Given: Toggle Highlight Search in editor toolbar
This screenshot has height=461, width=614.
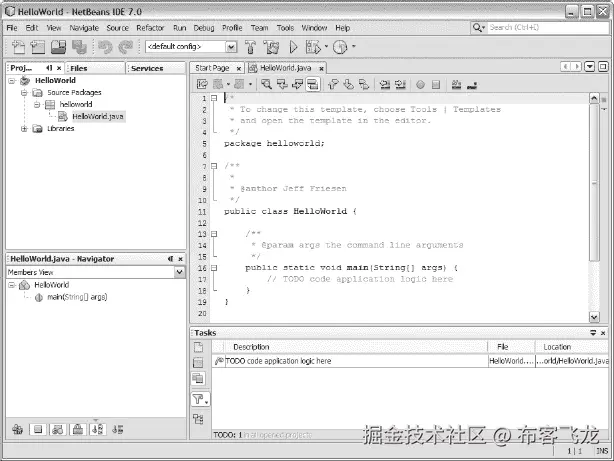Looking at the screenshot, I should coord(312,84).
